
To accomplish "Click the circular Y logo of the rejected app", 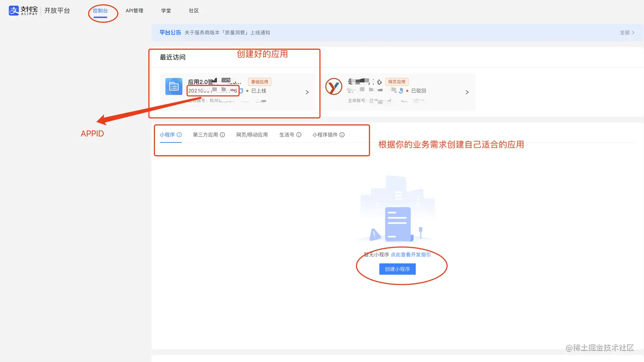I will [x=334, y=86].
